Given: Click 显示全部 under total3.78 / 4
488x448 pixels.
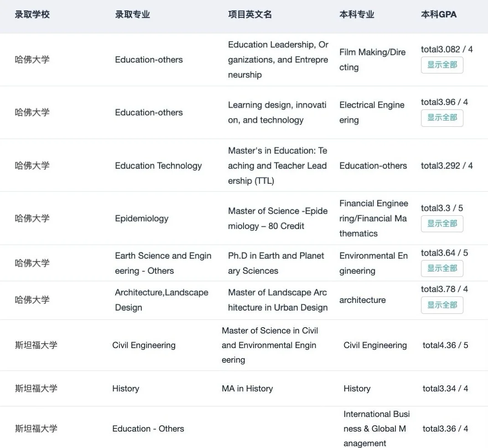Looking at the screenshot, I should [x=442, y=305].
